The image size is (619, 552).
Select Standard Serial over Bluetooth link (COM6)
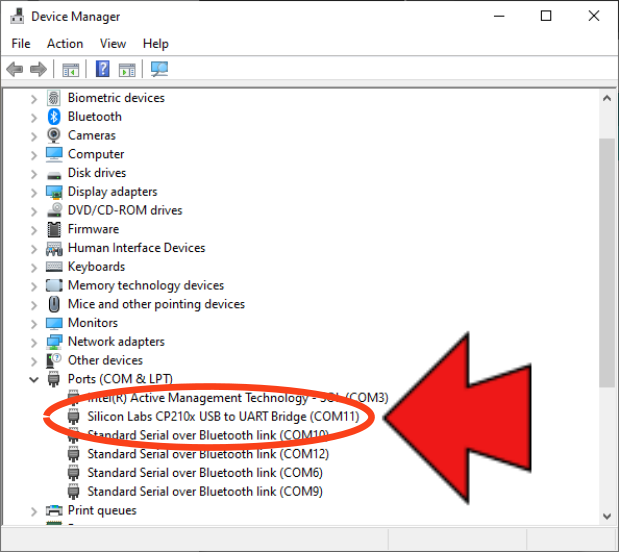click(x=204, y=473)
